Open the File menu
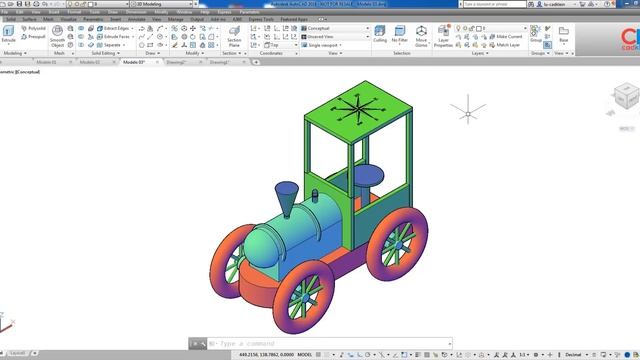Viewport: 640px width, 360px height. coord(4,12)
